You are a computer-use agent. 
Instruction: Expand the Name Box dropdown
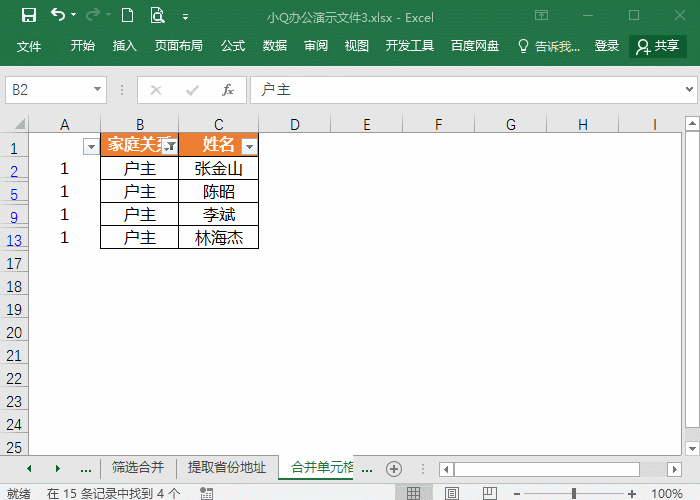coord(97,89)
